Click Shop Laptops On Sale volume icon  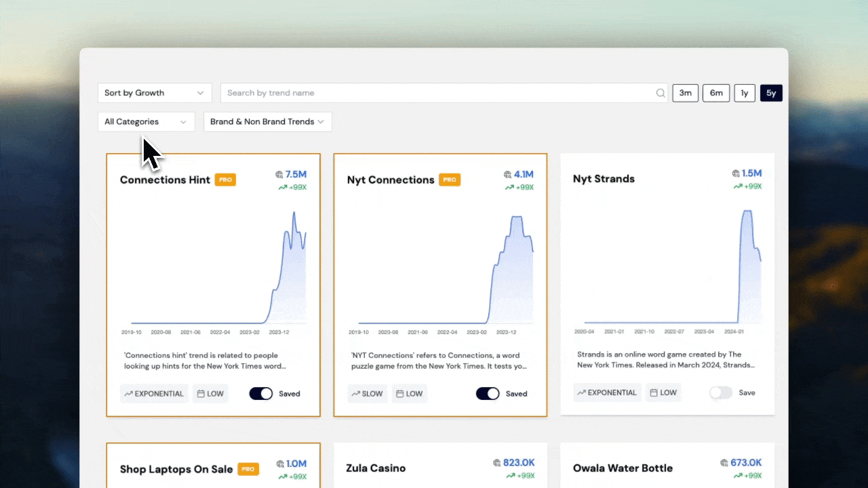point(280,464)
